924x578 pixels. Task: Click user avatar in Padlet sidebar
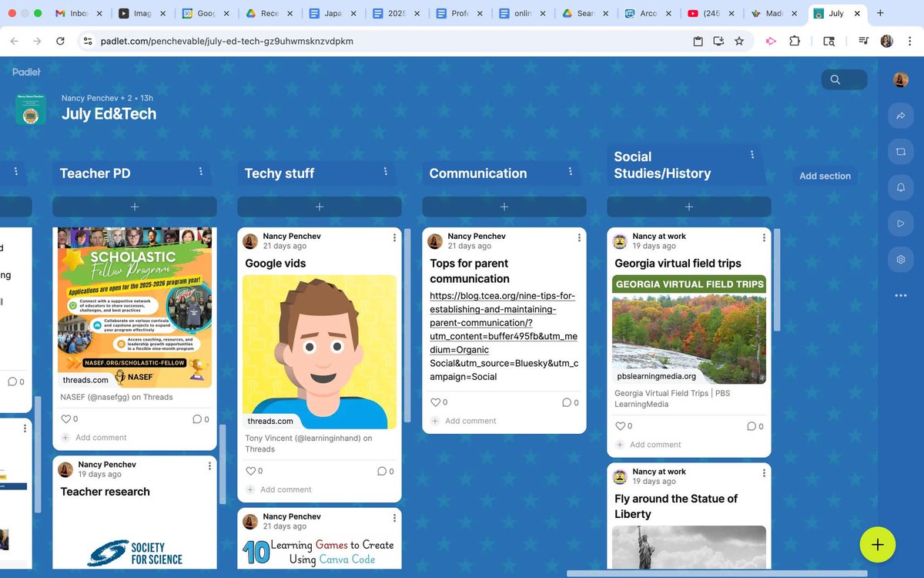(x=900, y=79)
